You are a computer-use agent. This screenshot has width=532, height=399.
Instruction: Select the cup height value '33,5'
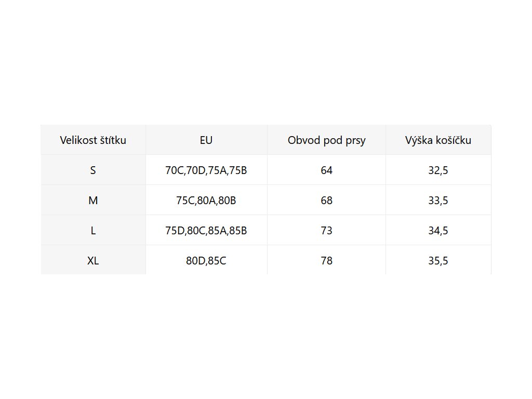click(438, 200)
